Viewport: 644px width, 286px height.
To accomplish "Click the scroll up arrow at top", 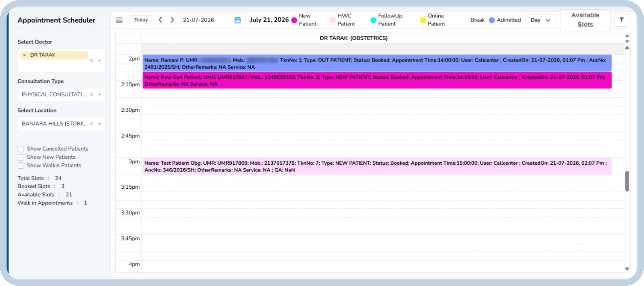I will 627,36.
